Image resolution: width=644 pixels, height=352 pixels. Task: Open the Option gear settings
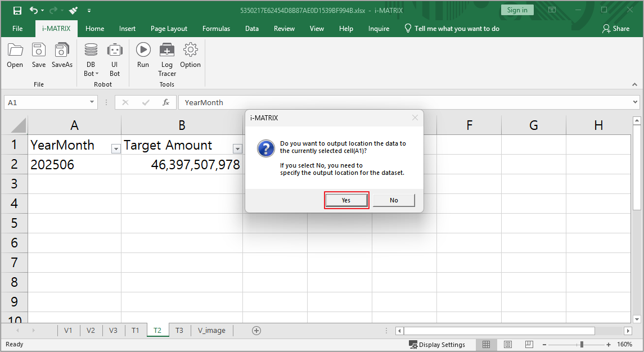190,56
